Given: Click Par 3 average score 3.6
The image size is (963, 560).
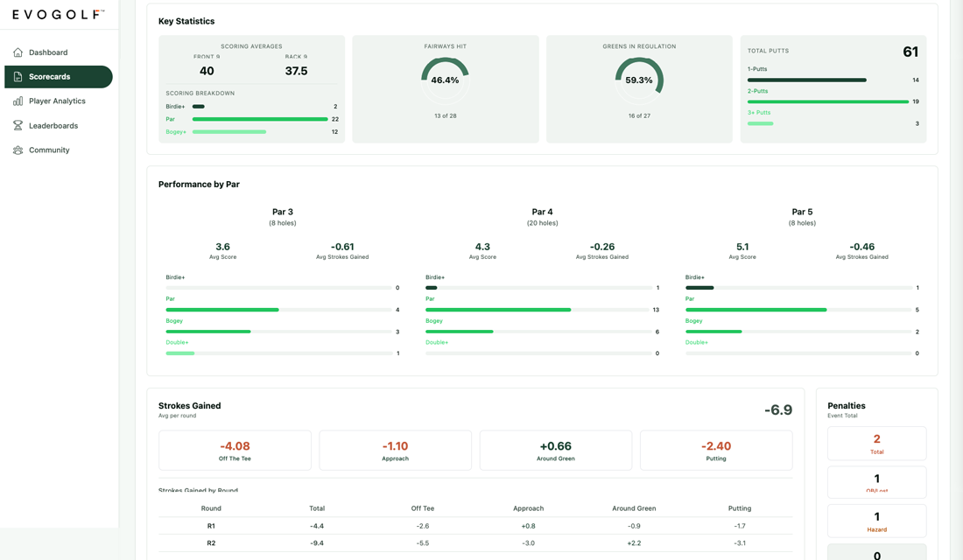Looking at the screenshot, I should click(x=223, y=246).
